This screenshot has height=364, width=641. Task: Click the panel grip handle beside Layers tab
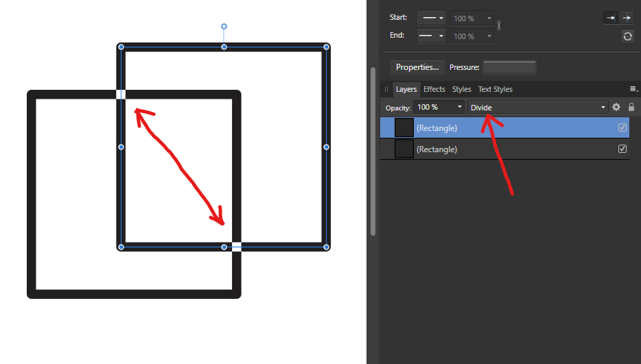coord(386,89)
